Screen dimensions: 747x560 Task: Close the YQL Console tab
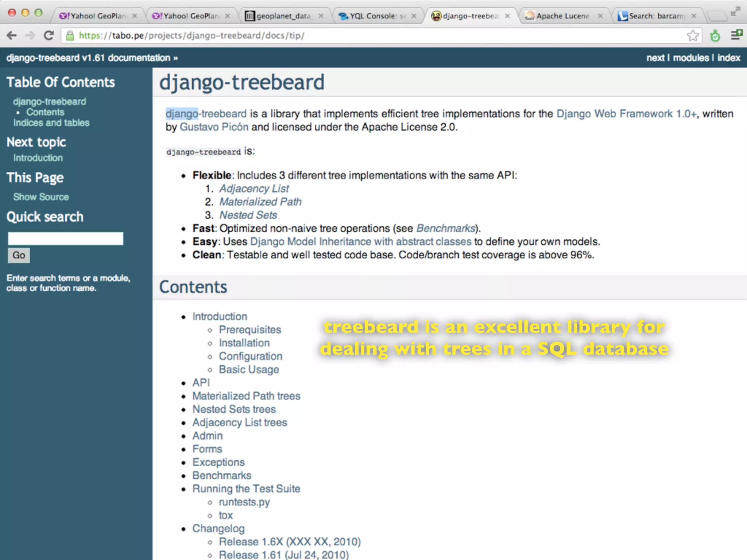414,16
